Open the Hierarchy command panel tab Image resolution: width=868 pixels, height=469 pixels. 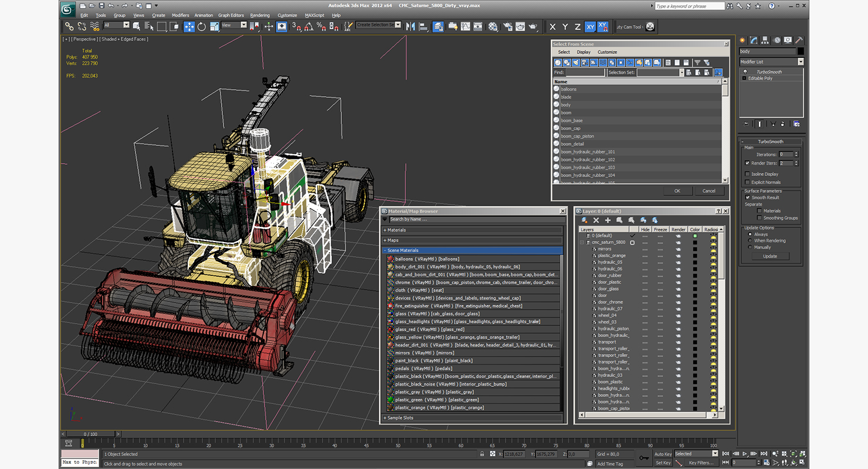point(765,40)
